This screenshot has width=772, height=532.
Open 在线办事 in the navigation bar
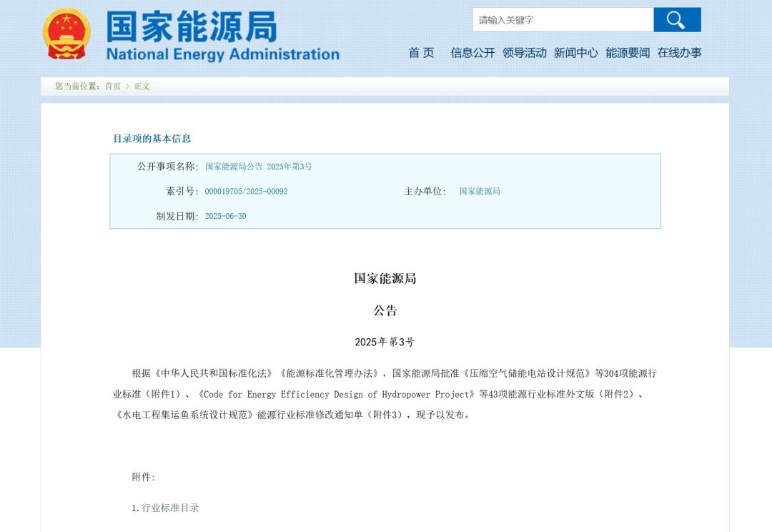click(679, 53)
